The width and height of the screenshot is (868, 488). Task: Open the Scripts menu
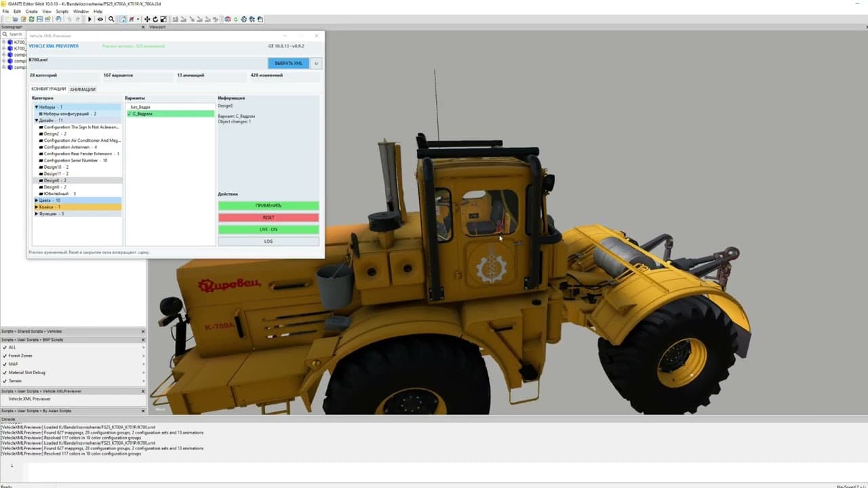tap(62, 12)
